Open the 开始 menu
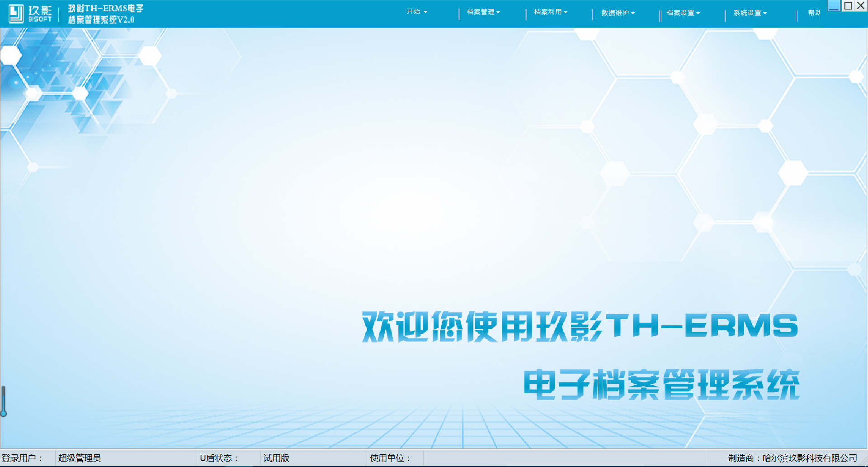 [416, 12]
